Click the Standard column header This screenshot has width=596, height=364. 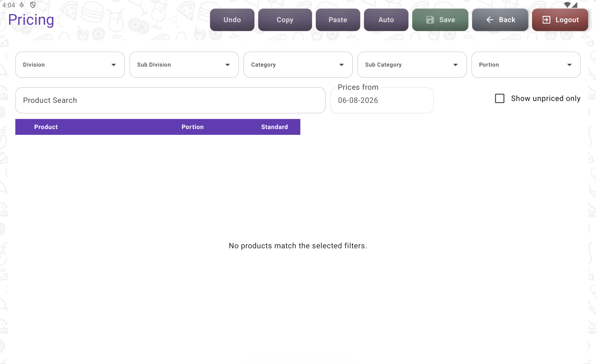click(x=274, y=127)
